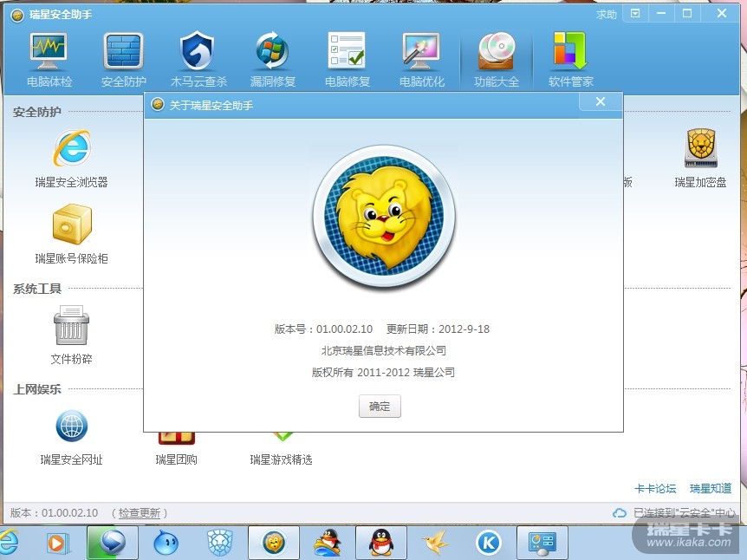Open golden bird app in taskbar
The height and width of the screenshot is (560, 747).
point(435,543)
